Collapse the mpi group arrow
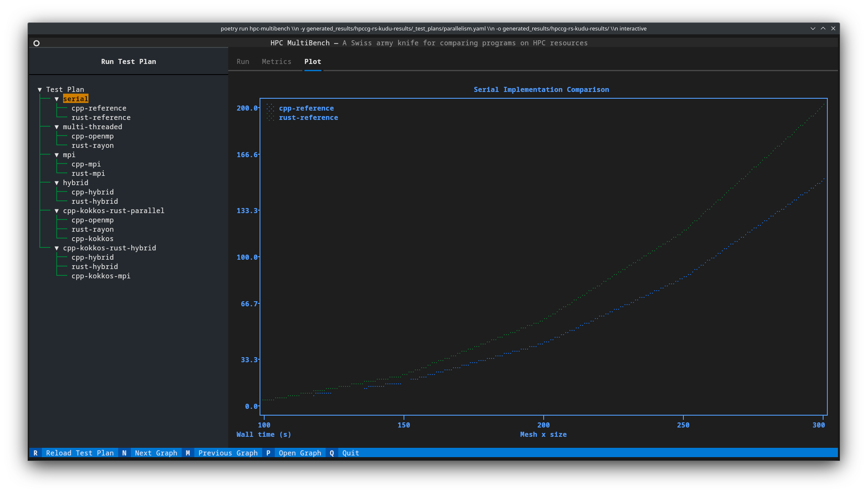 click(57, 155)
